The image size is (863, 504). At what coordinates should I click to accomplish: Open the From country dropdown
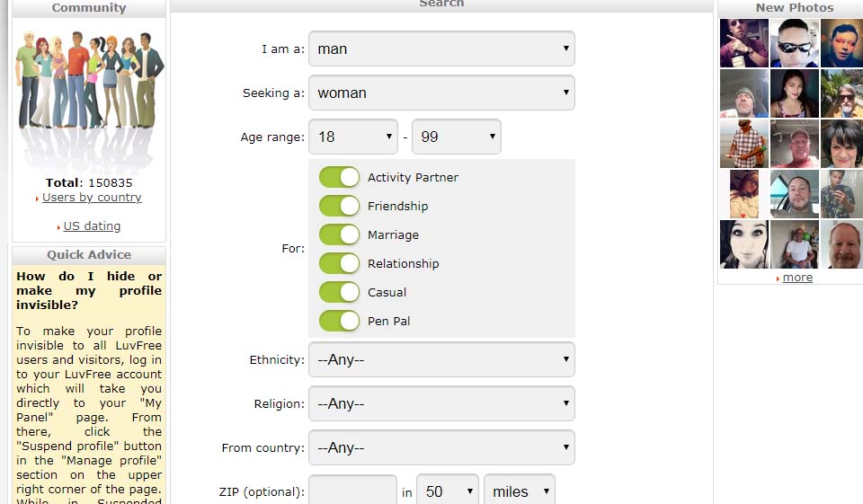pos(441,447)
